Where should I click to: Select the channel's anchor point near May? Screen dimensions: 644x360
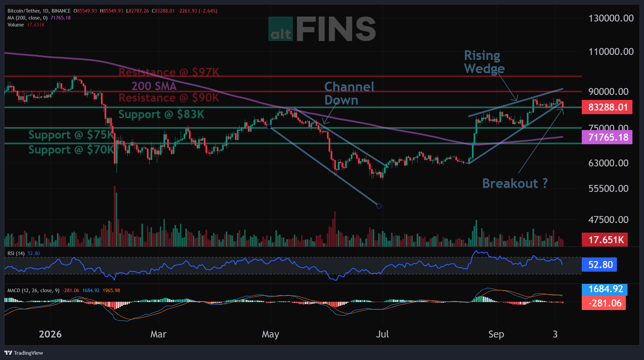point(269,126)
